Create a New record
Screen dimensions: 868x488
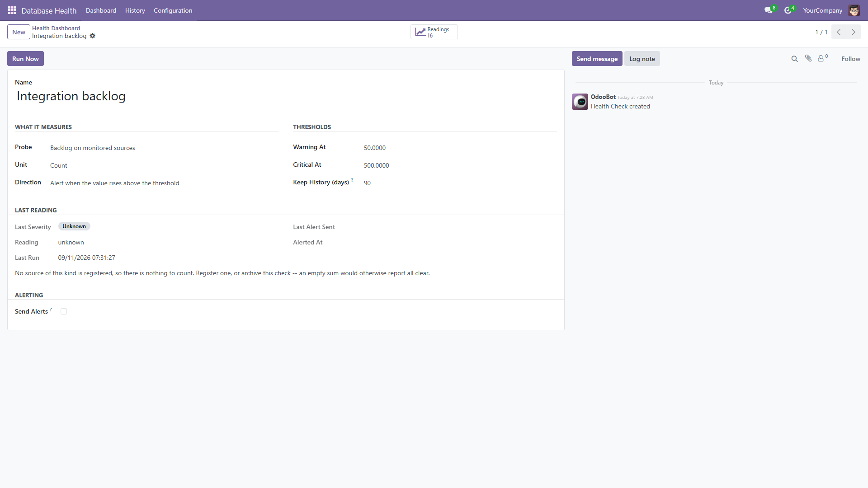tap(19, 32)
